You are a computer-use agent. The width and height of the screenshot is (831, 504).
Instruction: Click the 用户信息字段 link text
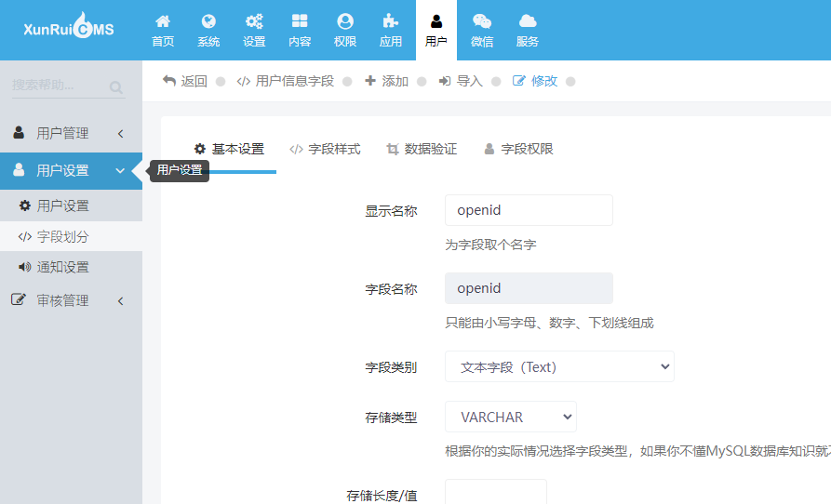(295, 81)
